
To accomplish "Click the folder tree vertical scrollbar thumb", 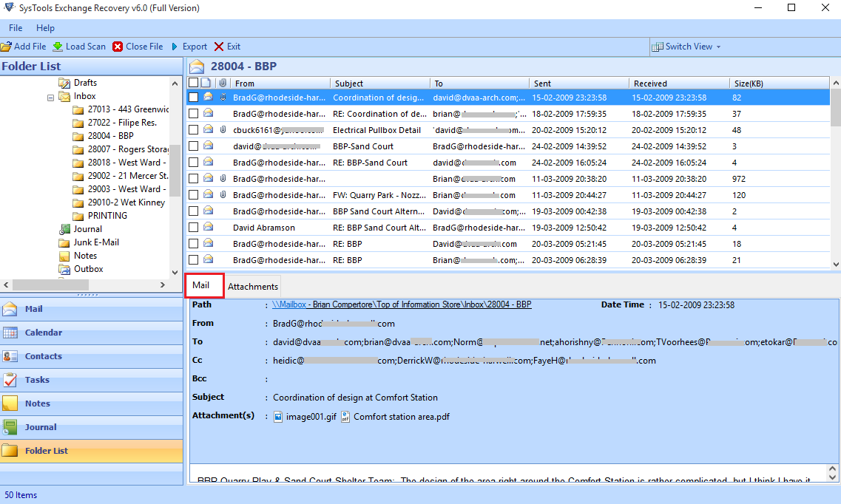I will (x=175, y=170).
